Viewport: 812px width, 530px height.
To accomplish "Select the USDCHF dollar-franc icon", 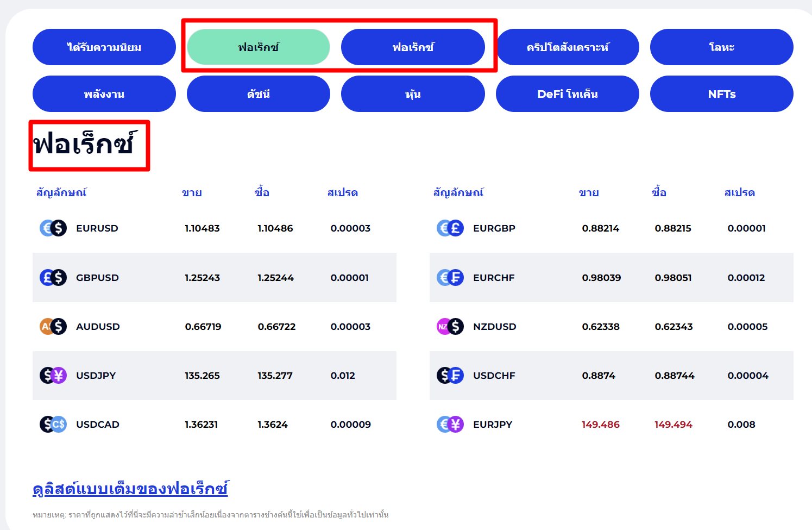I will [x=450, y=375].
